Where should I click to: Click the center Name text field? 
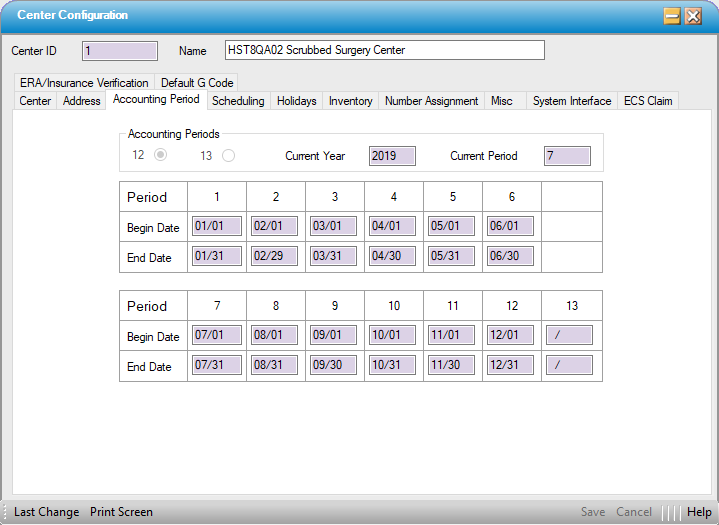tap(384, 50)
